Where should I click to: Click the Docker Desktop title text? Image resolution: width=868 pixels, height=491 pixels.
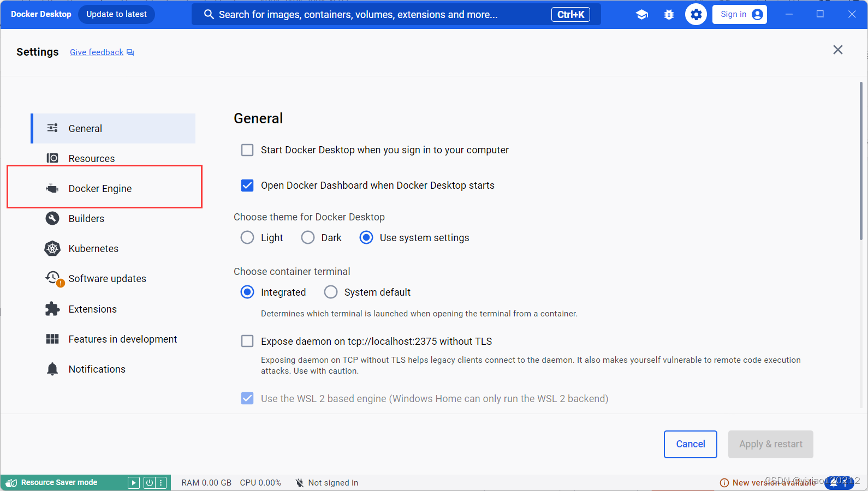click(x=41, y=14)
